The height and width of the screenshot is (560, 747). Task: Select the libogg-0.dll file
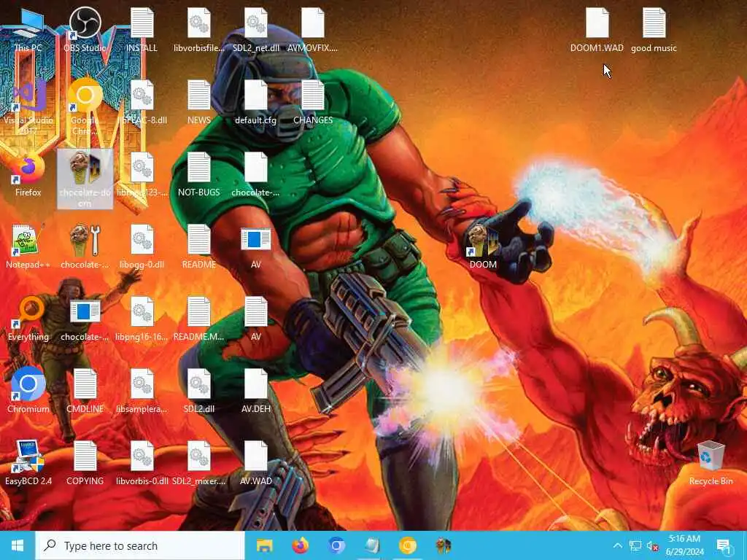[142, 246]
